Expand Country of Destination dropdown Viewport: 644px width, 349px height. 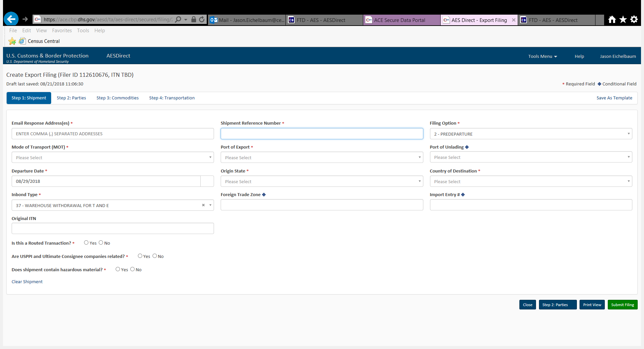click(x=531, y=181)
